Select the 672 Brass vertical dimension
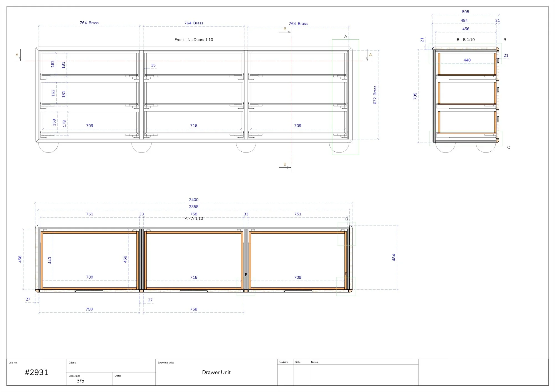This screenshot has height=392, width=555. (375, 95)
